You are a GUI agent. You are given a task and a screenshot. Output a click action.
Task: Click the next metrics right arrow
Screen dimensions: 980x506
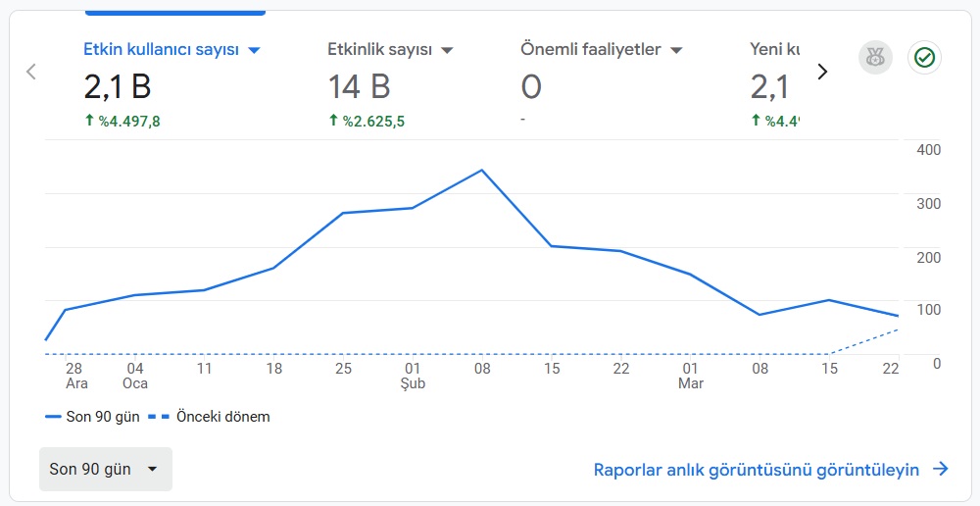coord(822,72)
